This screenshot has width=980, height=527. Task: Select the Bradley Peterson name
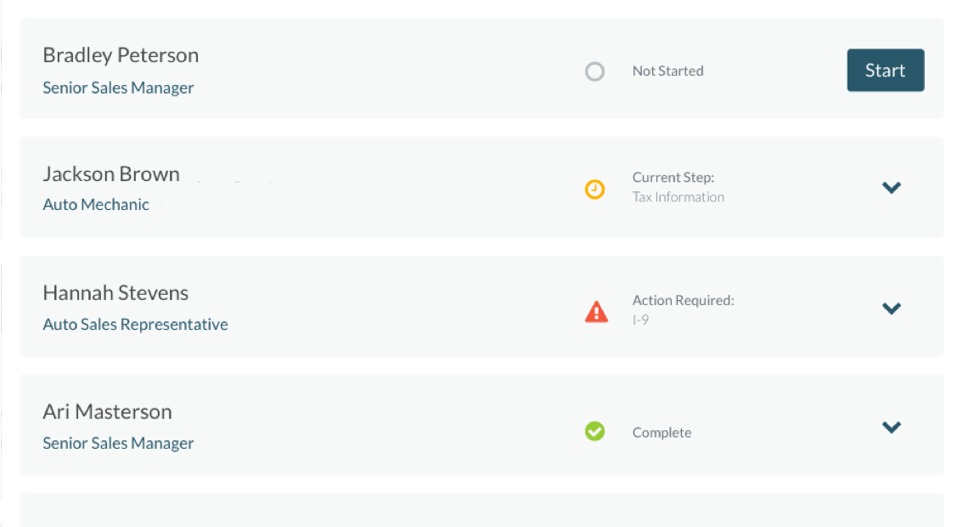(x=121, y=55)
